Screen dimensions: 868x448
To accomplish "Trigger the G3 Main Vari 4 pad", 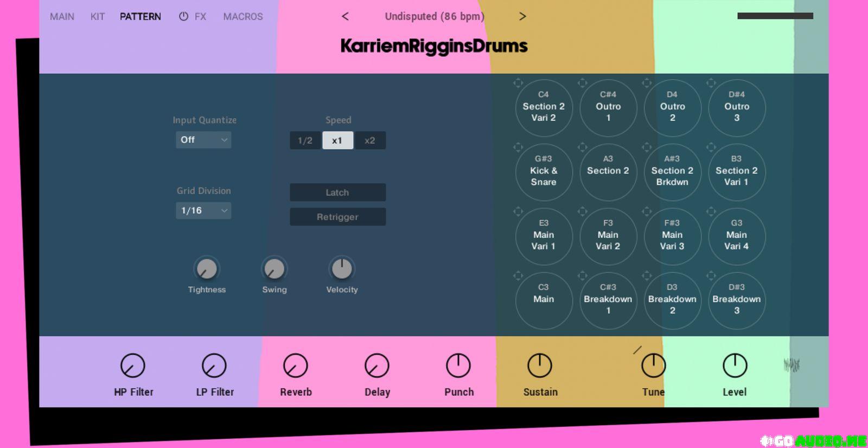I will click(x=737, y=236).
